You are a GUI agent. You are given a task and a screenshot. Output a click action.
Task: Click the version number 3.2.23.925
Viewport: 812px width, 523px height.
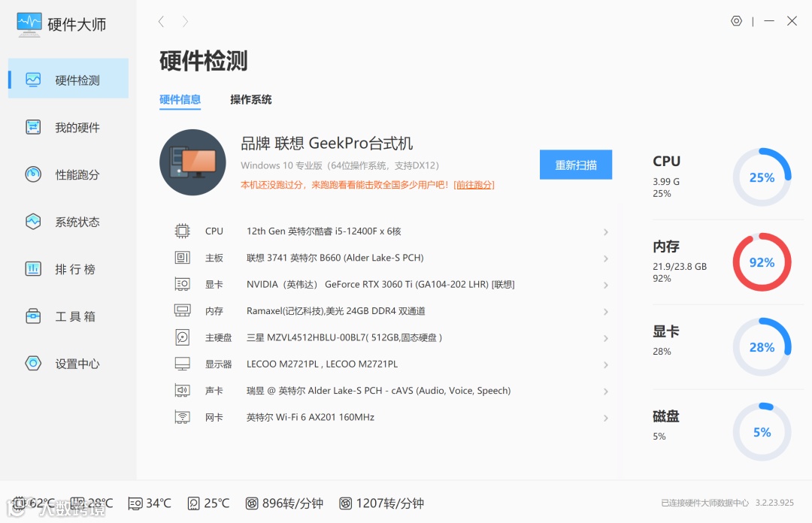(774, 503)
